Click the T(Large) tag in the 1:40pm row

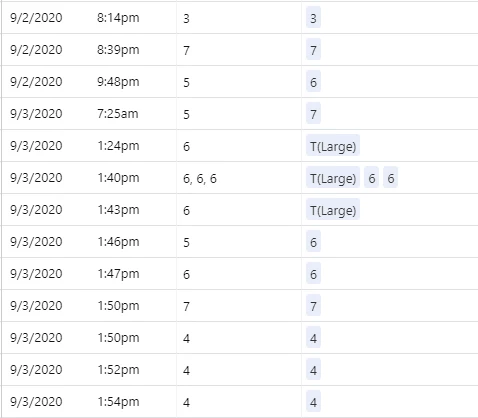[333, 177]
